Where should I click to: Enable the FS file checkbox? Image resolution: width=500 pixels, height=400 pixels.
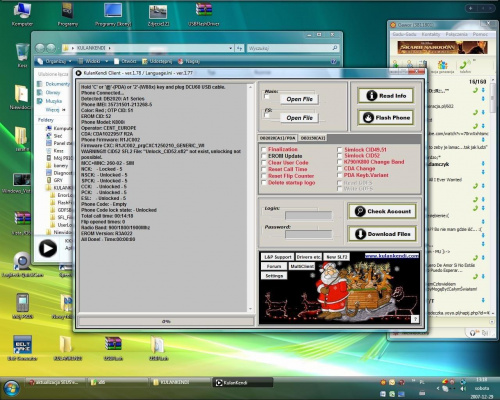tap(266, 115)
